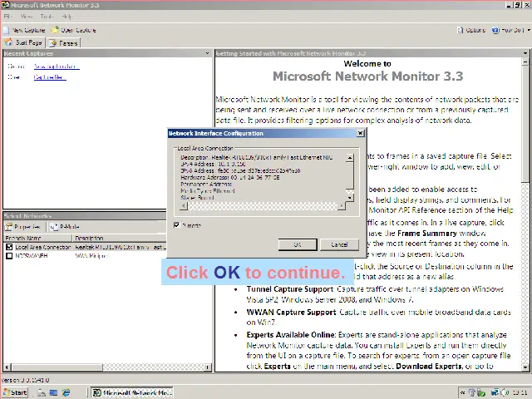This screenshot has width=532, height=399.
Task: Click Cancel in Network Interface Configuration dialog
Action: [x=339, y=244]
